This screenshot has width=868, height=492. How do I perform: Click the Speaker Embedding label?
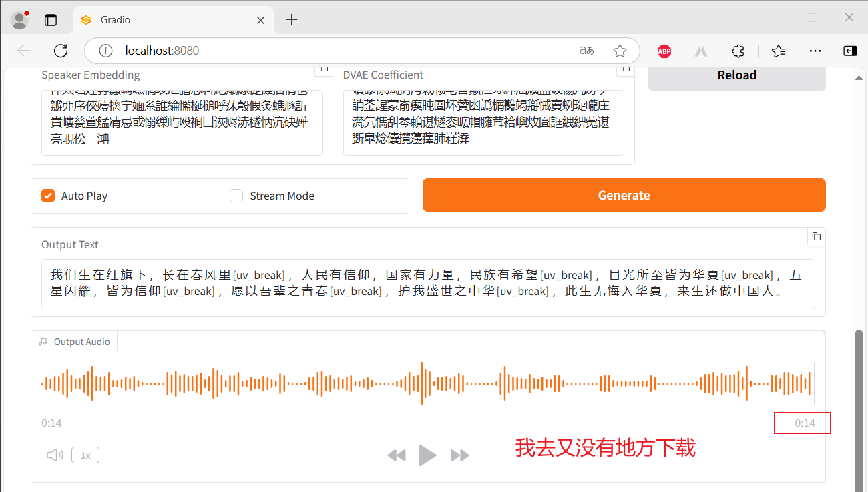91,75
